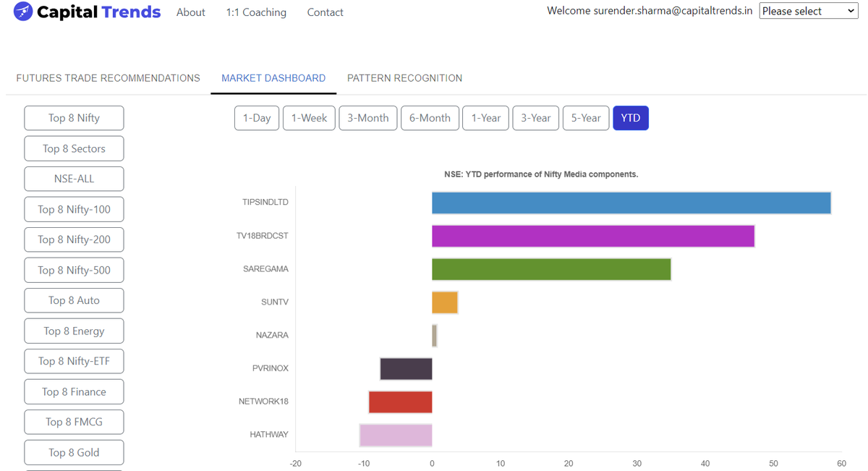This screenshot has height=471, width=868.
Task: Click the -20 axis tick label
Action: click(296, 463)
